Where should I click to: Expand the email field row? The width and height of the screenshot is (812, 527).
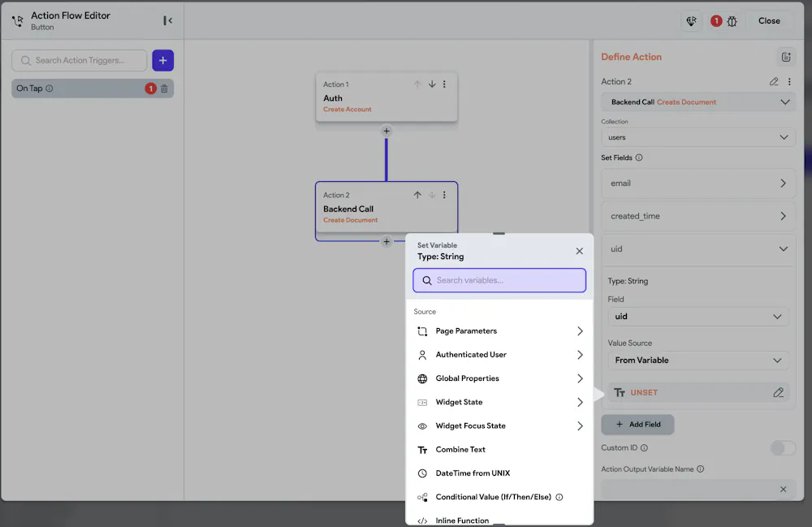click(x=698, y=184)
